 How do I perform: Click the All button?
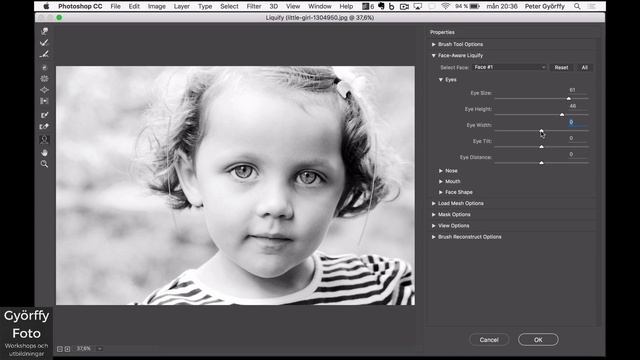coord(584,67)
